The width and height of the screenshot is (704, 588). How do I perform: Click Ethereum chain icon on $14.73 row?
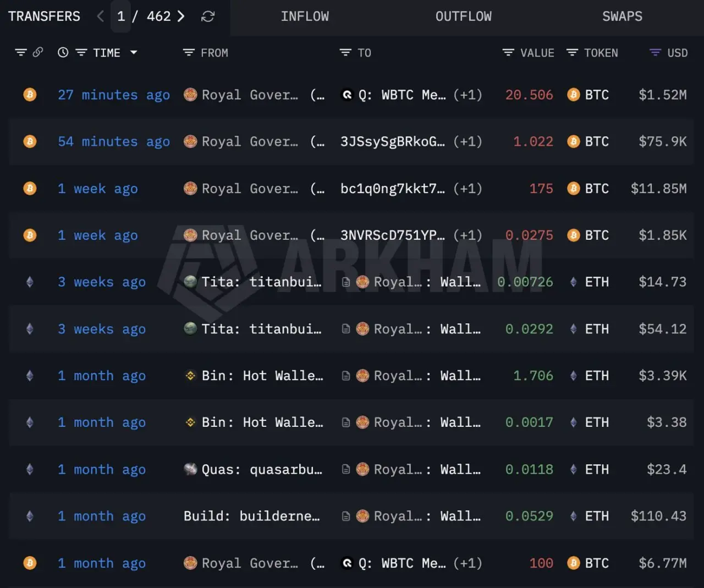[x=30, y=282]
